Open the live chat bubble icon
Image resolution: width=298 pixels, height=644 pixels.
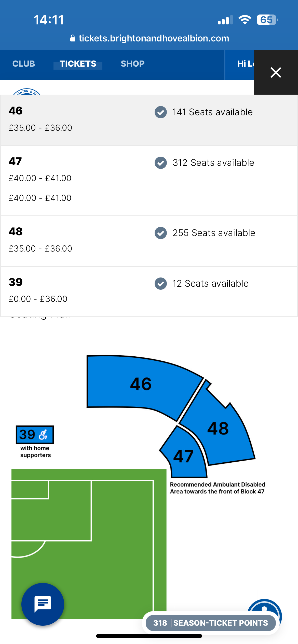tap(43, 604)
